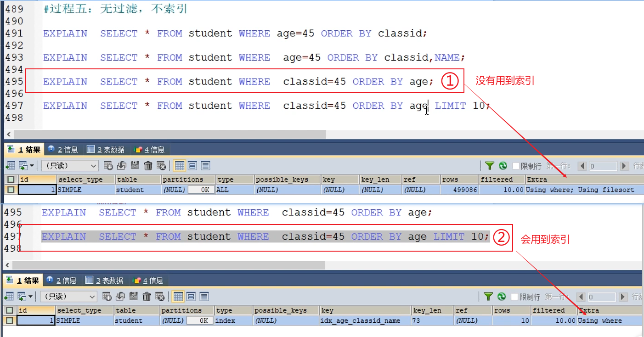Select grid view icon in index-type result pane
644x337 pixels.
(x=178, y=297)
